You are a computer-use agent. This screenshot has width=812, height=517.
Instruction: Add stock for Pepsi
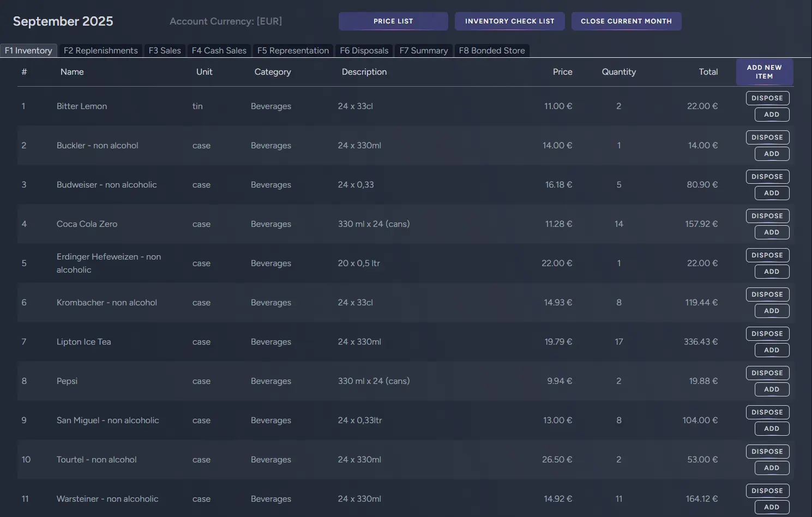[x=772, y=389]
